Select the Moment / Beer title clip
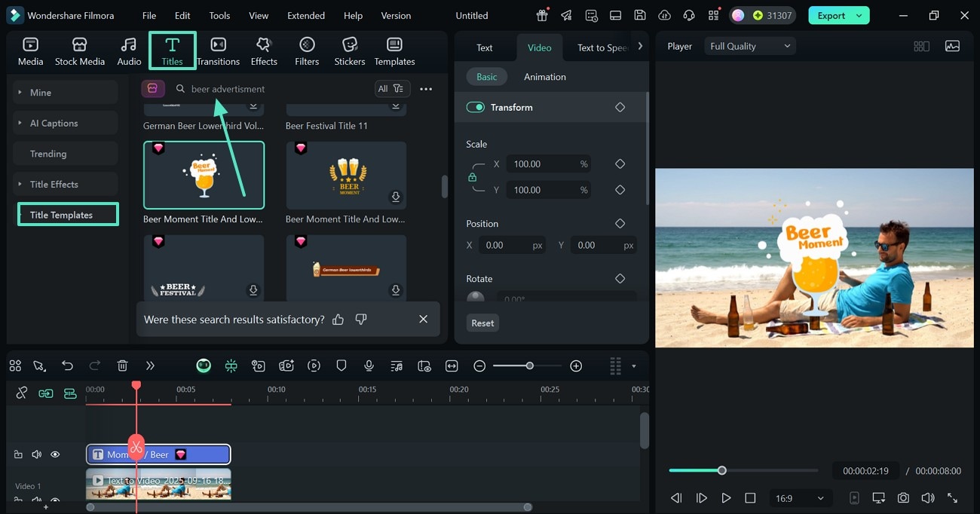The width and height of the screenshot is (980, 514). [158, 454]
